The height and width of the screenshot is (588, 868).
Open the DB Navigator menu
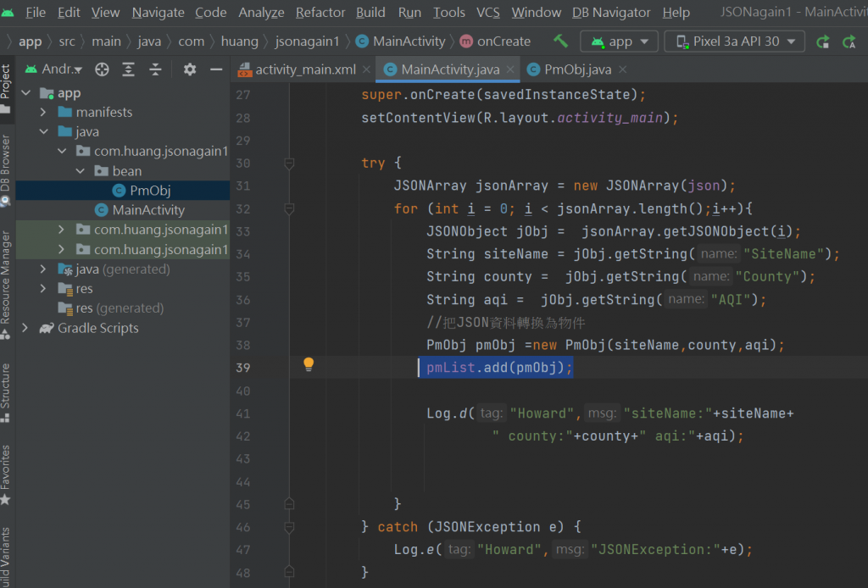(x=611, y=12)
